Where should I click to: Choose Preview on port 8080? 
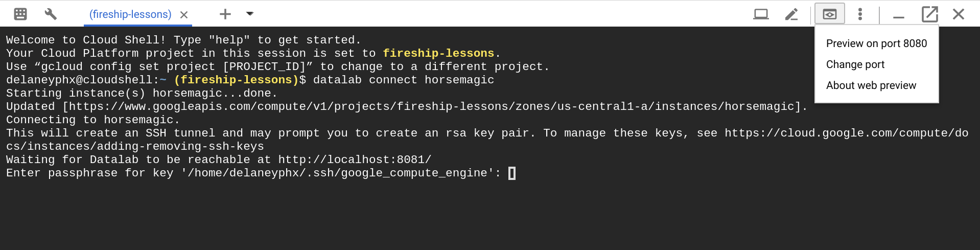pyautogui.click(x=876, y=43)
